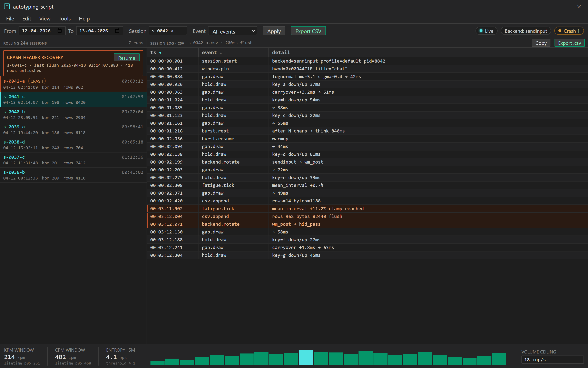Viewport: 588px width, 368px height.
Task: Click the 'clamp reached' fatigue.tick row
Action: click(x=367, y=208)
